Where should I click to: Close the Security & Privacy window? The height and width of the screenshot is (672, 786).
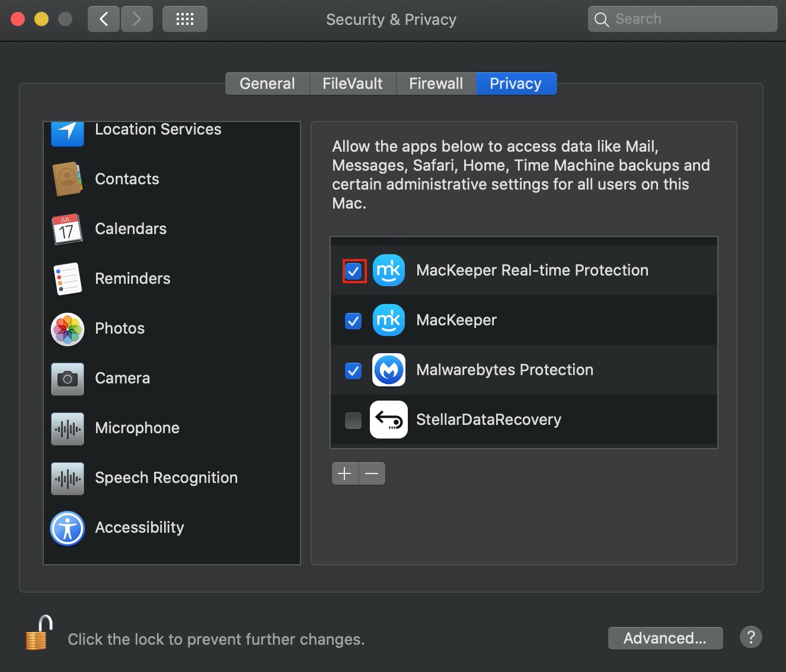pyautogui.click(x=18, y=19)
